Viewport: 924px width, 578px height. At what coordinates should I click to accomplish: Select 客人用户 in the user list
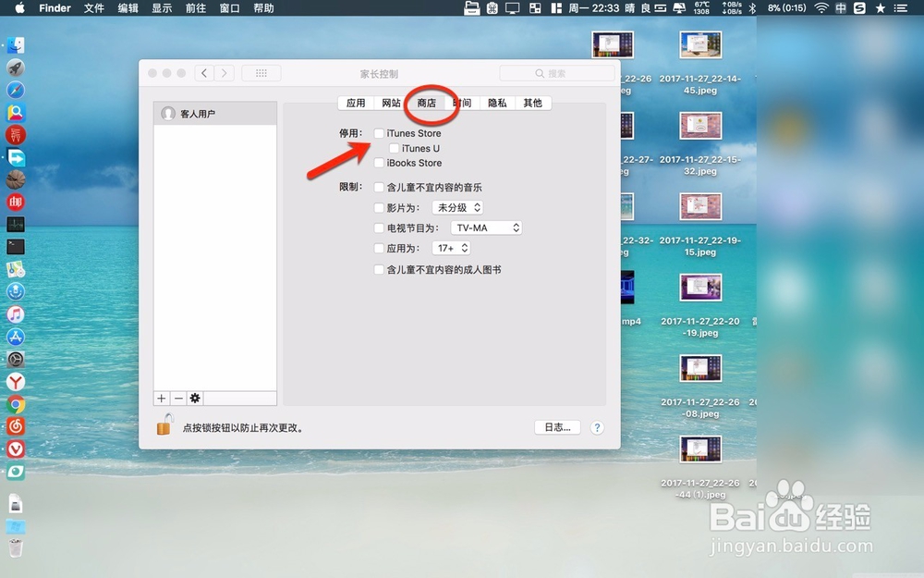pos(215,113)
